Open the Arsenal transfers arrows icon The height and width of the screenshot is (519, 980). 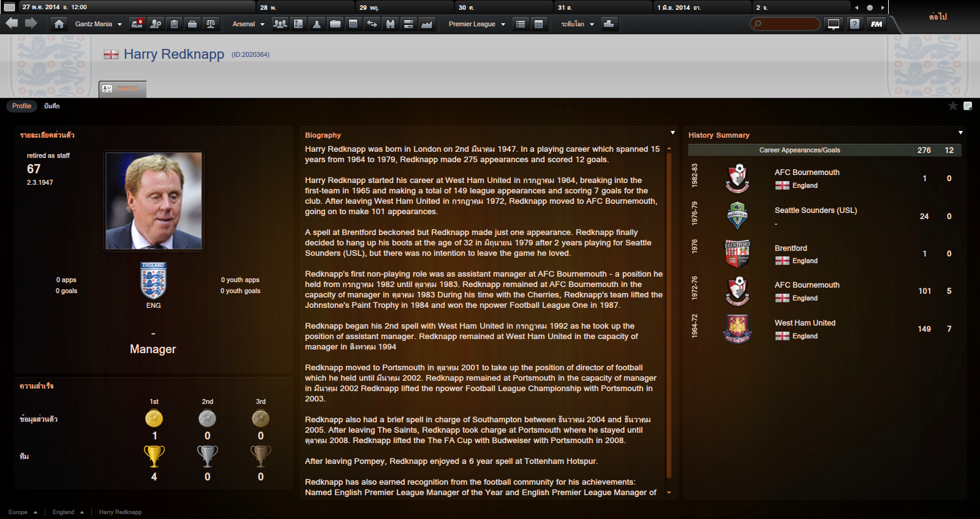[372, 24]
